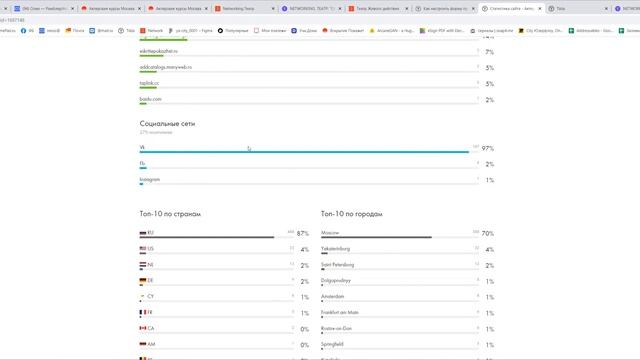
Task: Click the US flag icon
Action: (x=142, y=249)
